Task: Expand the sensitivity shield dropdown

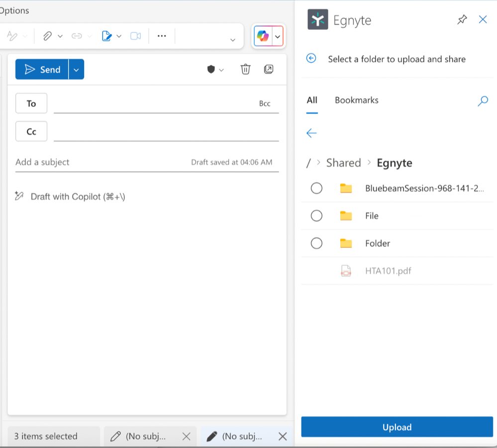Action: [221, 69]
